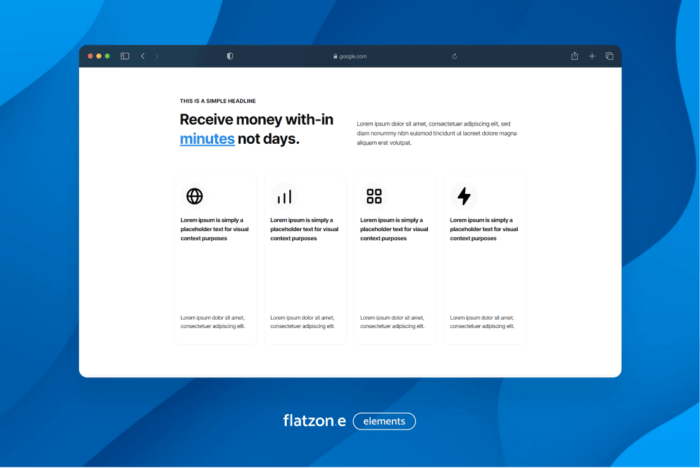Open a new tab with the plus icon
The image size is (700, 468).
click(592, 56)
